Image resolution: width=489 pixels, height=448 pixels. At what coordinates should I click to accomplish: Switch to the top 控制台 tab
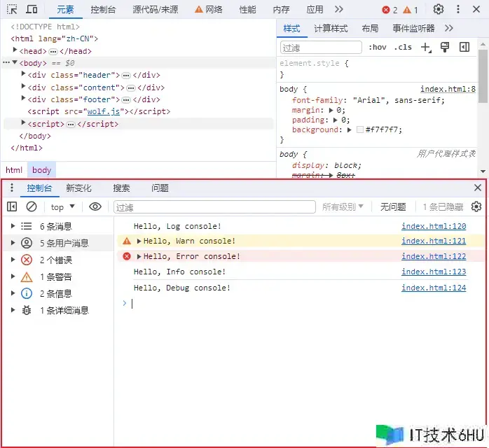tap(103, 10)
